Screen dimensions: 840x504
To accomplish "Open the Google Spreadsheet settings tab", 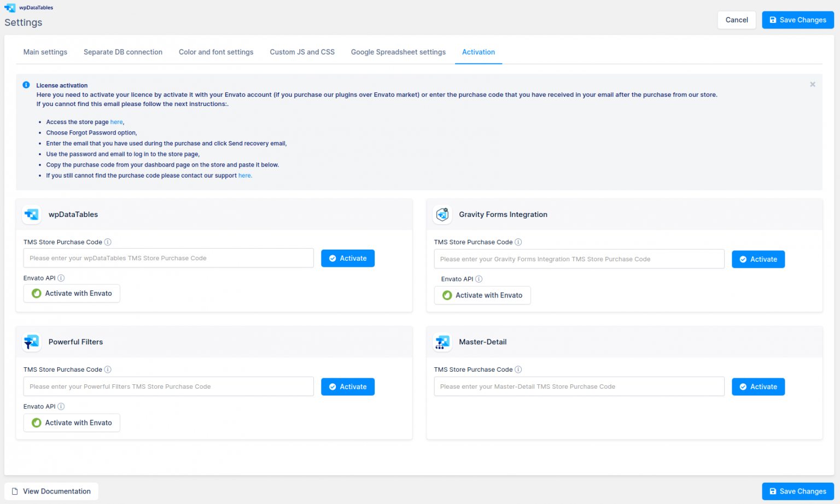I will [x=398, y=52].
